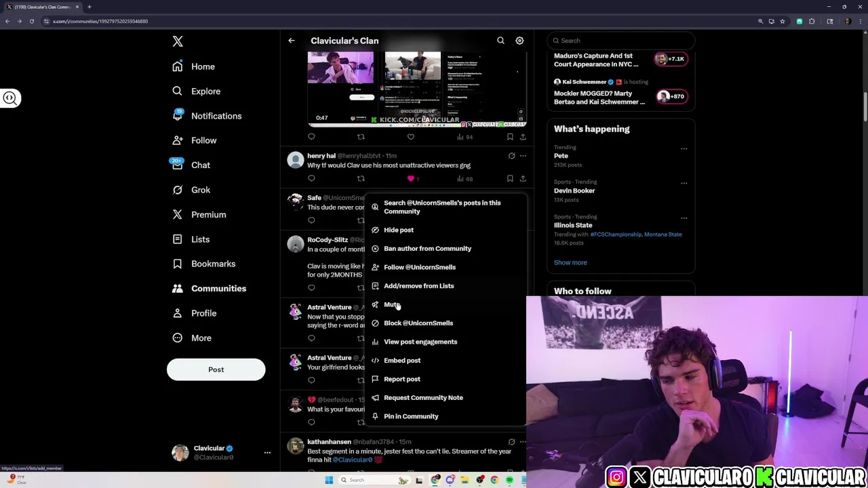Viewport: 868px width, 488px height.
Task: Choose Hide post from the menu
Action: (x=446, y=230)
